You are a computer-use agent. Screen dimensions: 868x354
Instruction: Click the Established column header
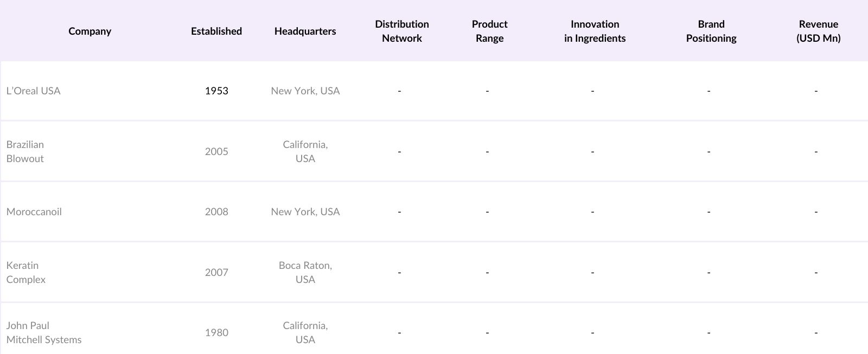(x=216, y=31)
